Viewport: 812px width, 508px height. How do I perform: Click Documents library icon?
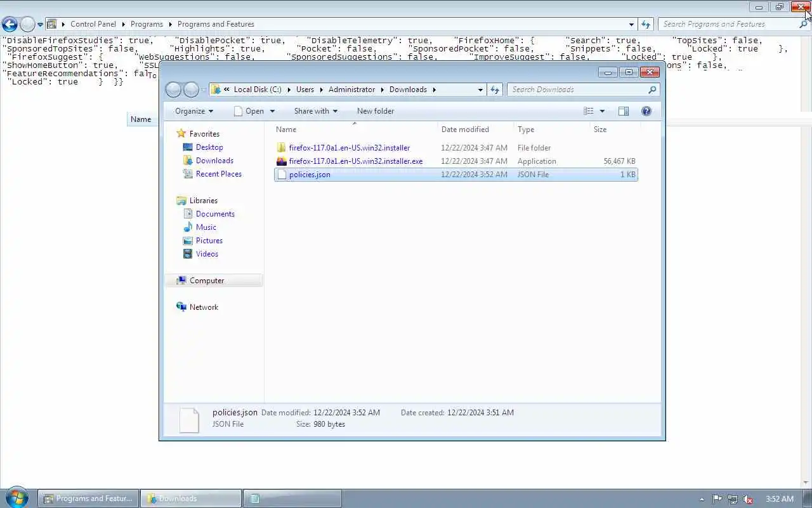188,214
